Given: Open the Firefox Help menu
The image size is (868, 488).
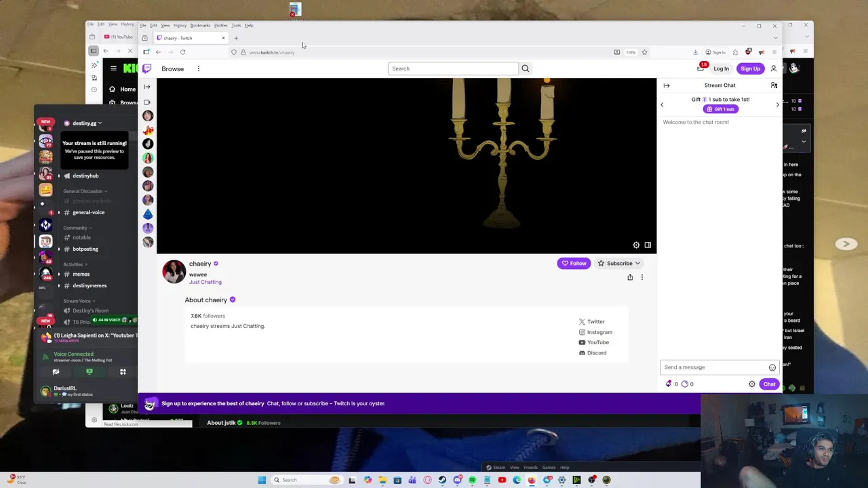Looking at the screenshot, I should coord(249,25).
